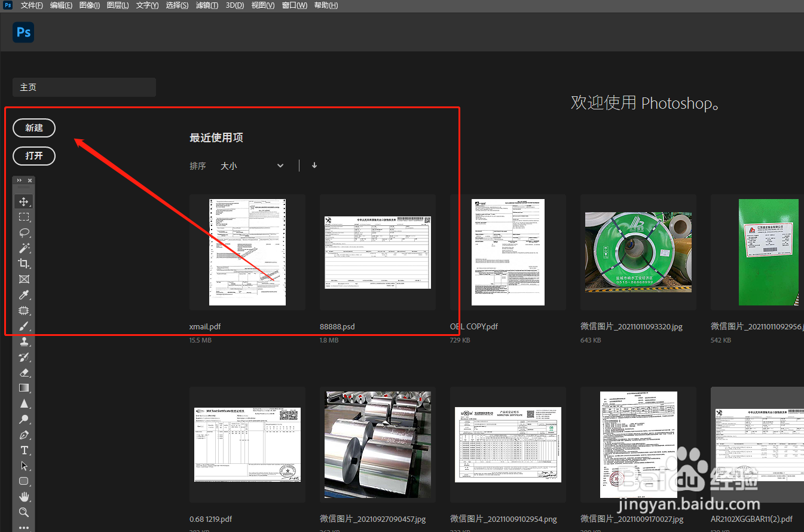Open 88888.psd thumbnail
804x532 pixels.
point(378,252)
